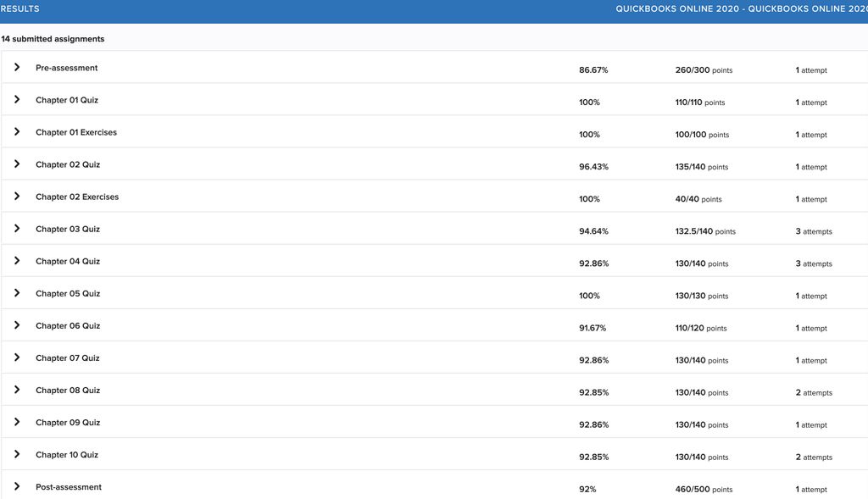Select the 135/140 points value
This screenshot has width=868, height=499.
[701, 167]
